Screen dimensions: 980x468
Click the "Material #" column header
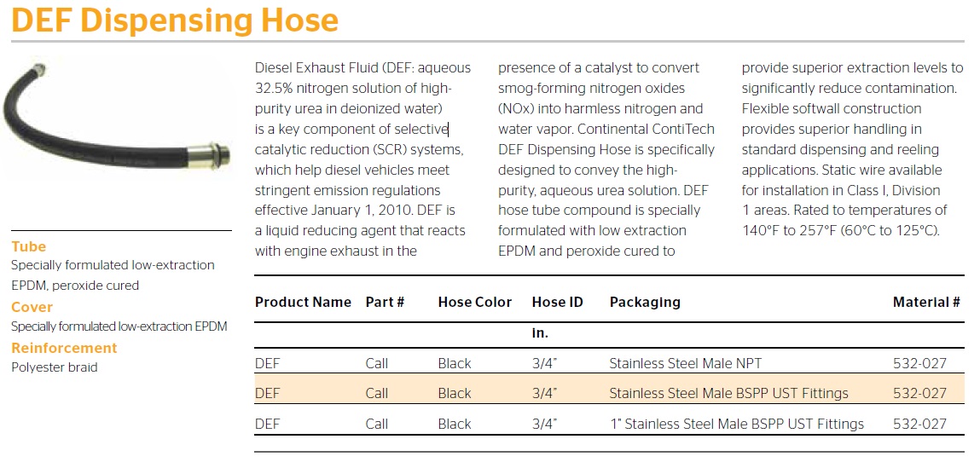pos(926,302)
